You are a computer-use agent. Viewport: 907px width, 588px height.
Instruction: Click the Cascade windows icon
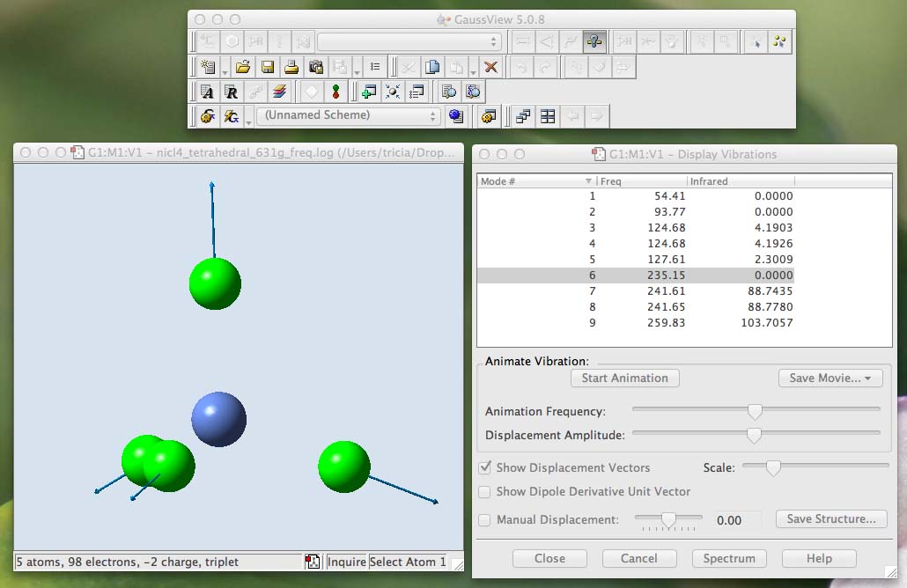[x=523, y=116]
